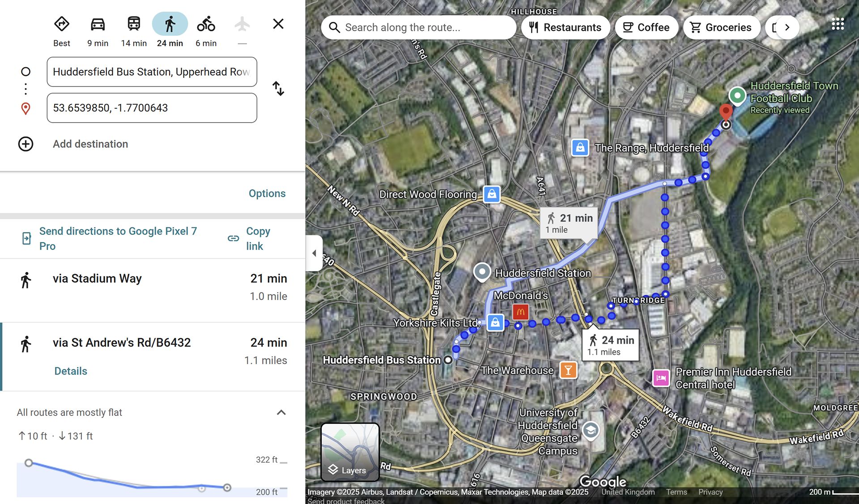
Task: Show more category chips arrow
Action: coord(787,27)
